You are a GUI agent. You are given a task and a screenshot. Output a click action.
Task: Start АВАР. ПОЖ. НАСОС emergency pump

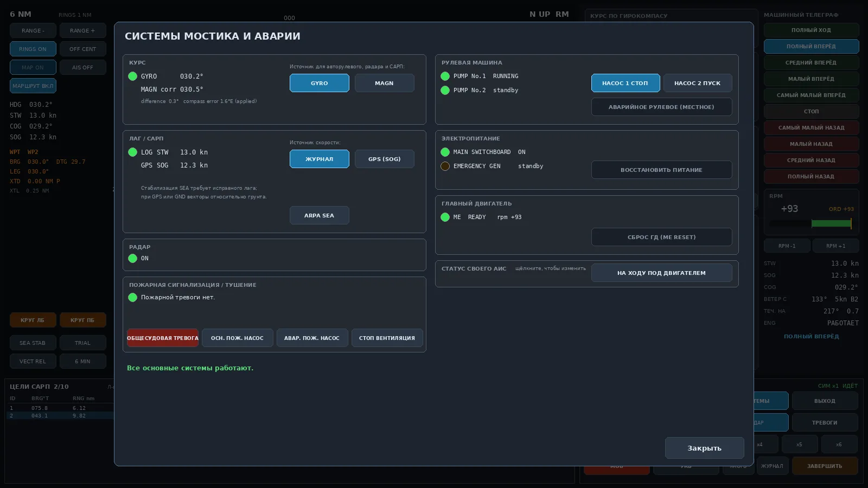click(x=312, y=338)
